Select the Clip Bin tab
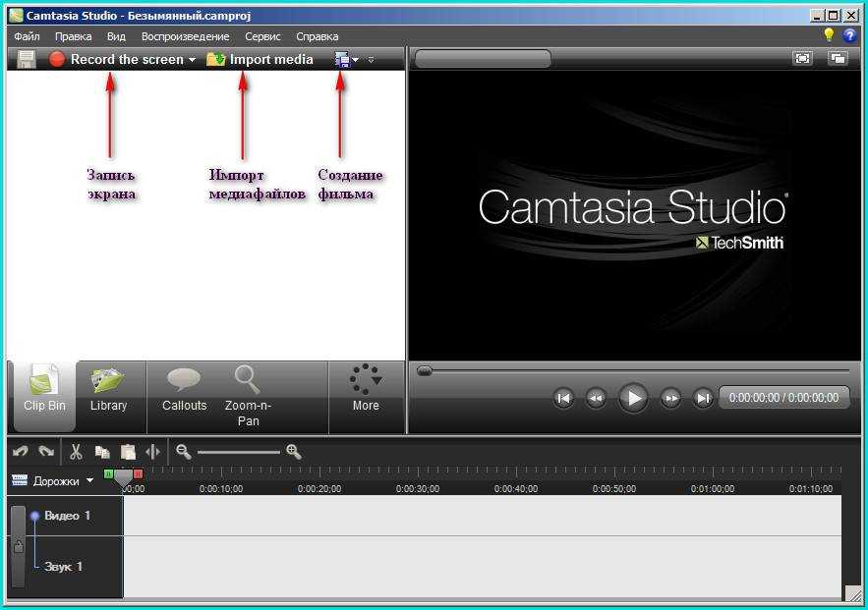The image size is (868, 610). pyautogui.click(x=44, y=396)
